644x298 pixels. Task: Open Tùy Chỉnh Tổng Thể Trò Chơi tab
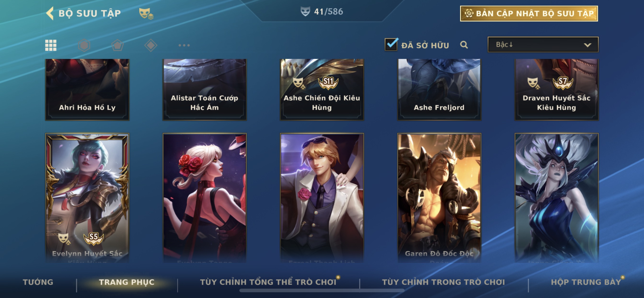[268, 282]
